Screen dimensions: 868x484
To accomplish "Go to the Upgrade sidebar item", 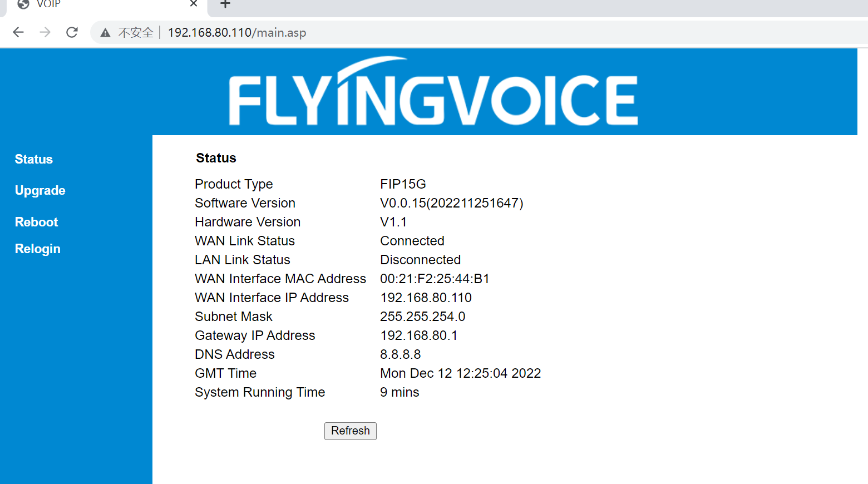I will click(40, 190).
